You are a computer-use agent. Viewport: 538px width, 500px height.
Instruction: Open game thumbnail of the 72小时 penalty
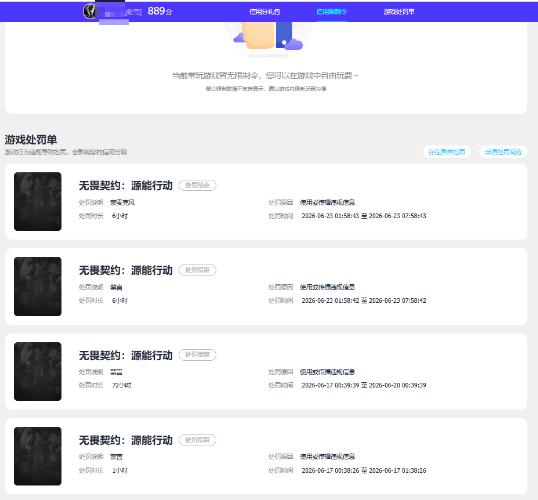38,371
